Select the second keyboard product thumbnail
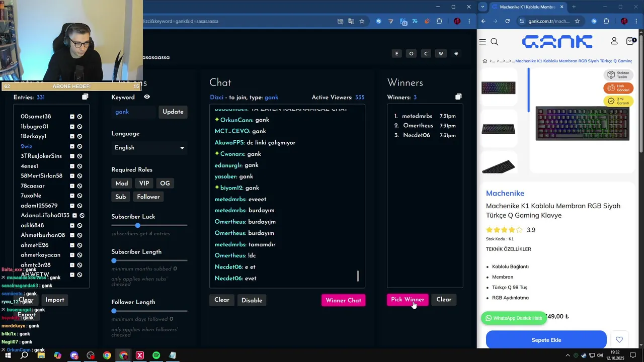Viewport: 644px width, 362px height. tap(498, 129)
